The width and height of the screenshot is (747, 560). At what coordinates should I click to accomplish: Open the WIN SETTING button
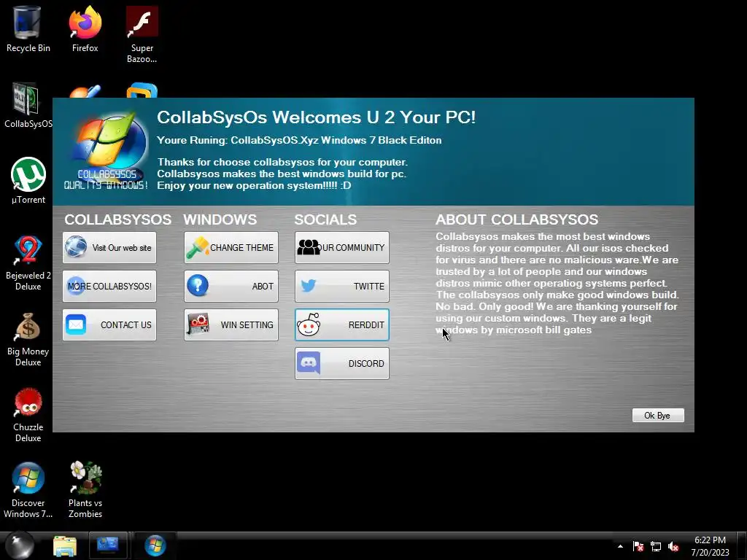tap(231, 324)
